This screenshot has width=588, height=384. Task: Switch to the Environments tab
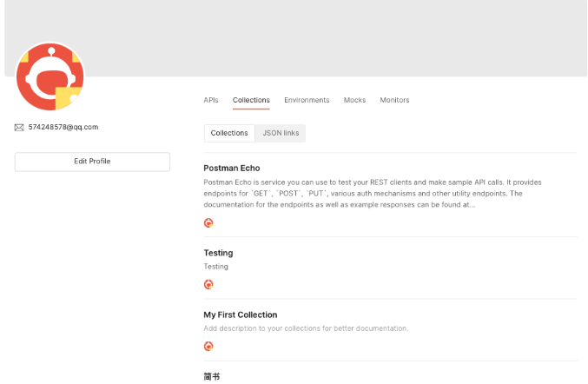click(307, 100)
